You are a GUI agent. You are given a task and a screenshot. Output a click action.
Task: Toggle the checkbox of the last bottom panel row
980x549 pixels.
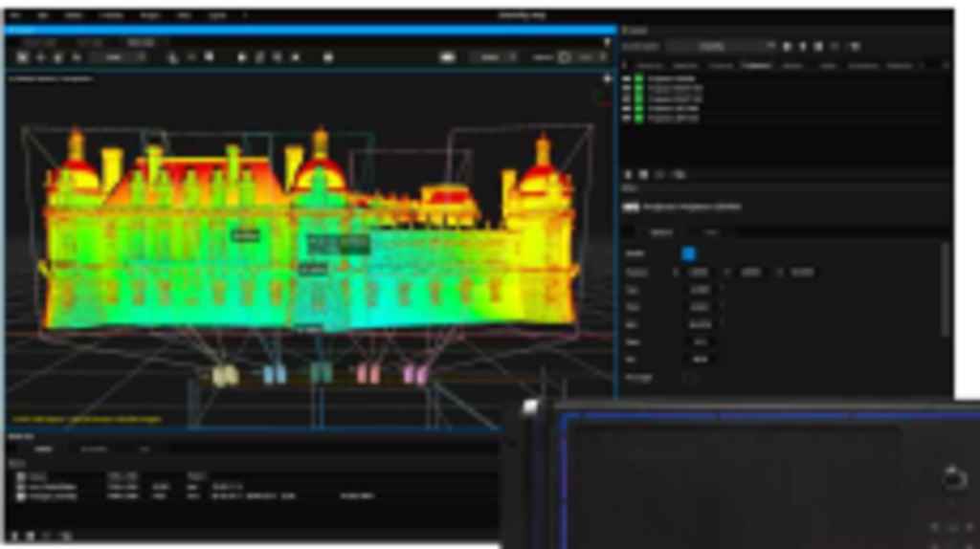21,496
